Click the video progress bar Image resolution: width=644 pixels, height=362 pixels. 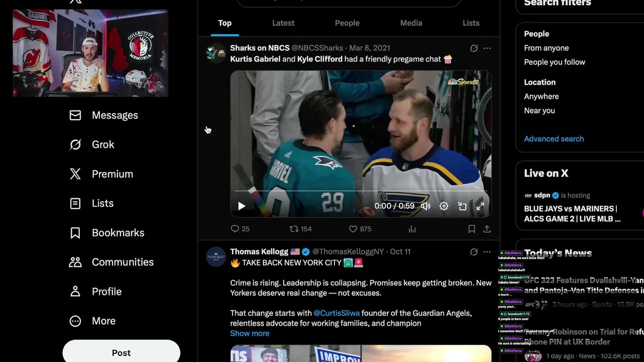(x=361, y=192)
